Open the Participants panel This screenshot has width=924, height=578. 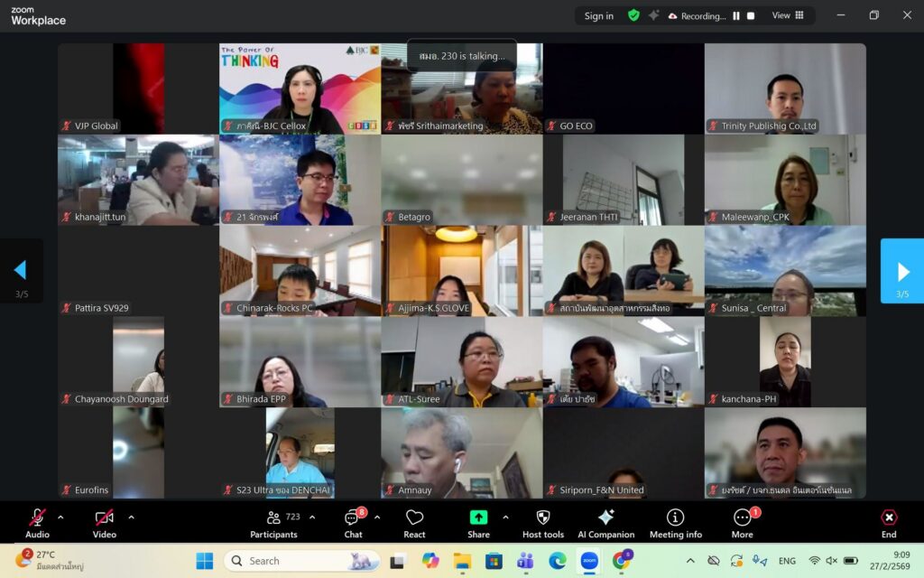[273, 524]
